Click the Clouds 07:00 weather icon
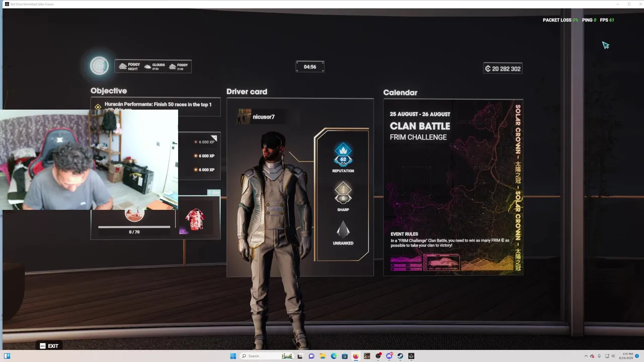The image size is (644, 362). click(x=147, y=66)
